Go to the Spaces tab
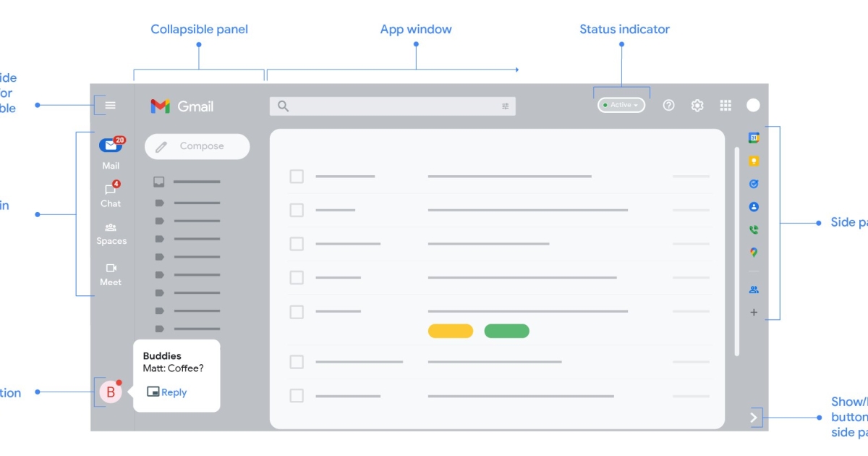This screenshot has height=456, width=868. coord(111,232)
